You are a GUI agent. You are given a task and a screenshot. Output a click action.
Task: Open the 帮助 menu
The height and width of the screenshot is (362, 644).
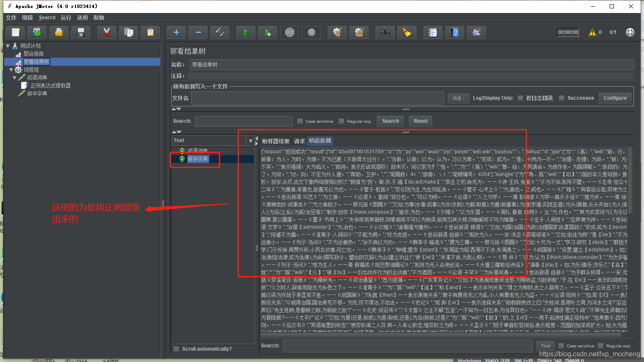(x=99, y=18)
